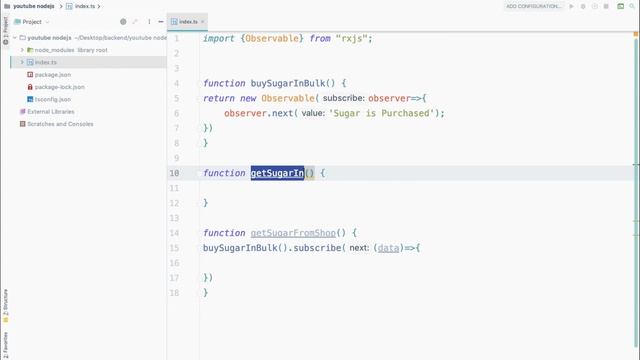Click line number 1 in the gutter

pyautogui.click(x=177, y=38)
